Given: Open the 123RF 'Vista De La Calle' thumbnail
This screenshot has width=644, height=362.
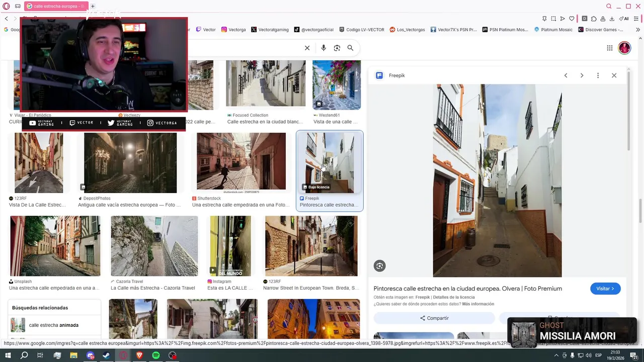Looking at the screenshot, I should 39,163.
